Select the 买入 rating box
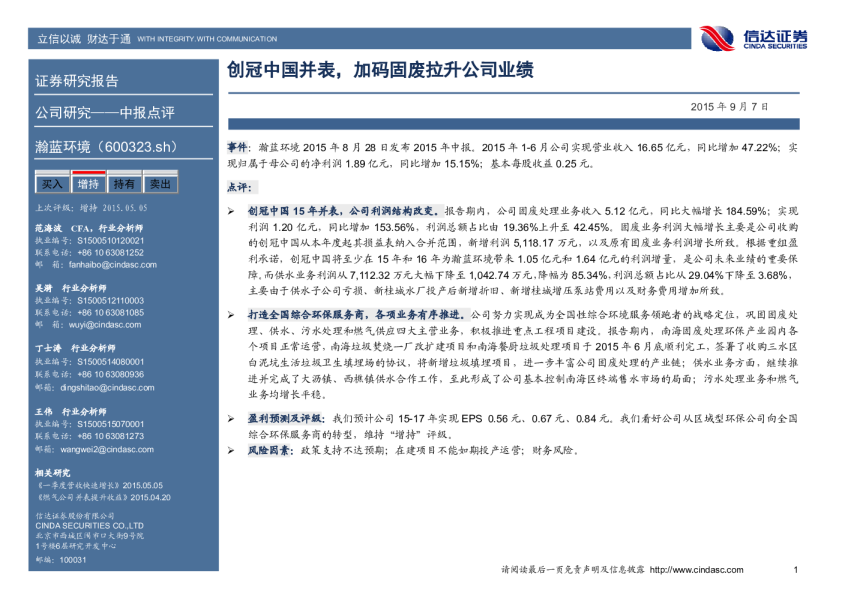Screen dimensions: 842x595 [51, 184]
